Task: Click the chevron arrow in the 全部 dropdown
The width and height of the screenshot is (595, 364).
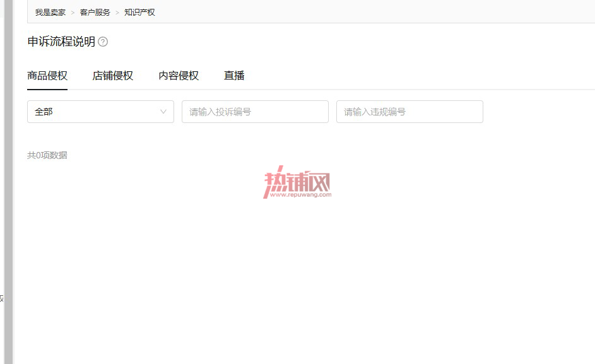Action: point(163,112)
